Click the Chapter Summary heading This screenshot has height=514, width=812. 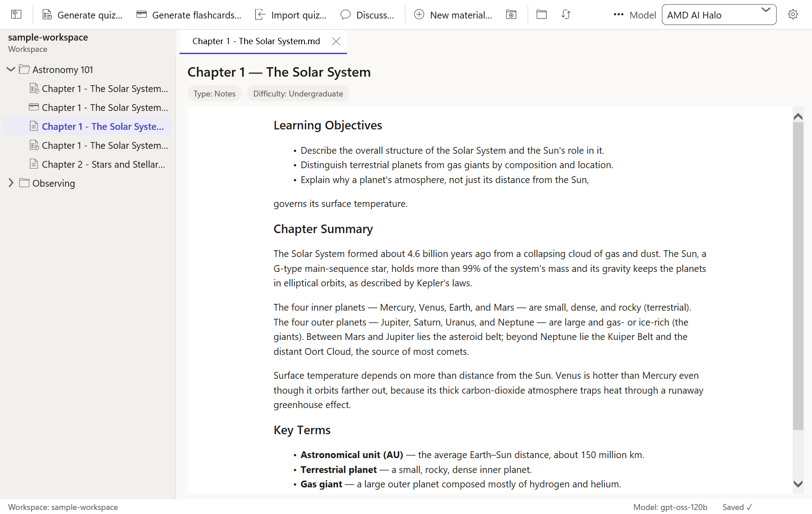(323, 229)
